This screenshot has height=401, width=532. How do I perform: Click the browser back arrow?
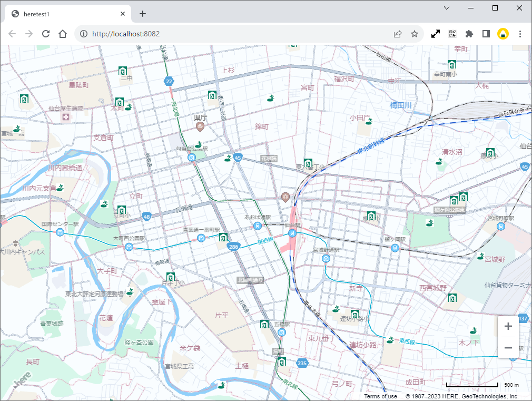[x=12, y=34]
